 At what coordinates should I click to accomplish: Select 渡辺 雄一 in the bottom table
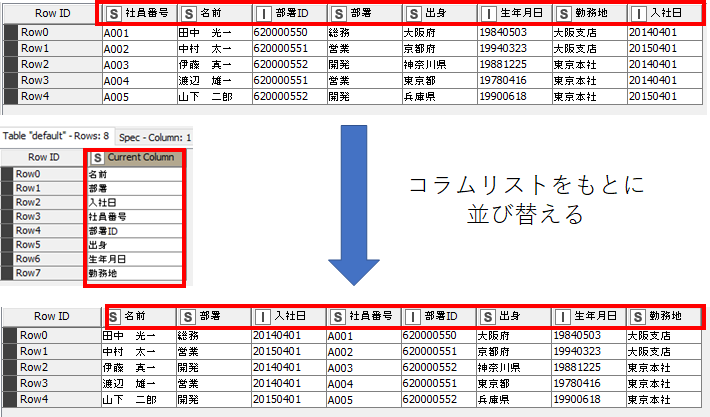point(139,383)
